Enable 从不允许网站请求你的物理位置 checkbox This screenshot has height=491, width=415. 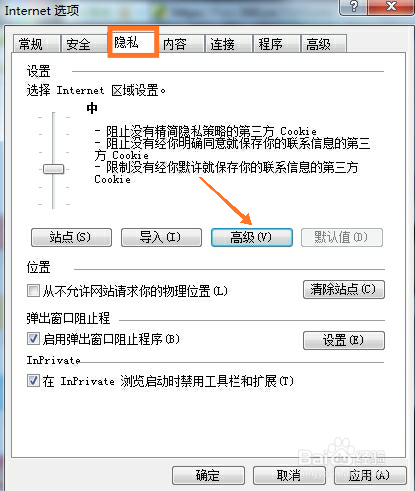[x=33, y=291]
